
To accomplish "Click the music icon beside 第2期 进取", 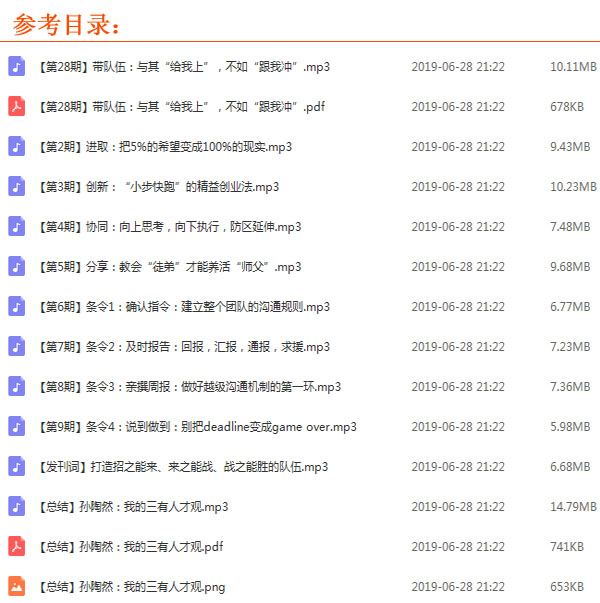I will 16,146.
